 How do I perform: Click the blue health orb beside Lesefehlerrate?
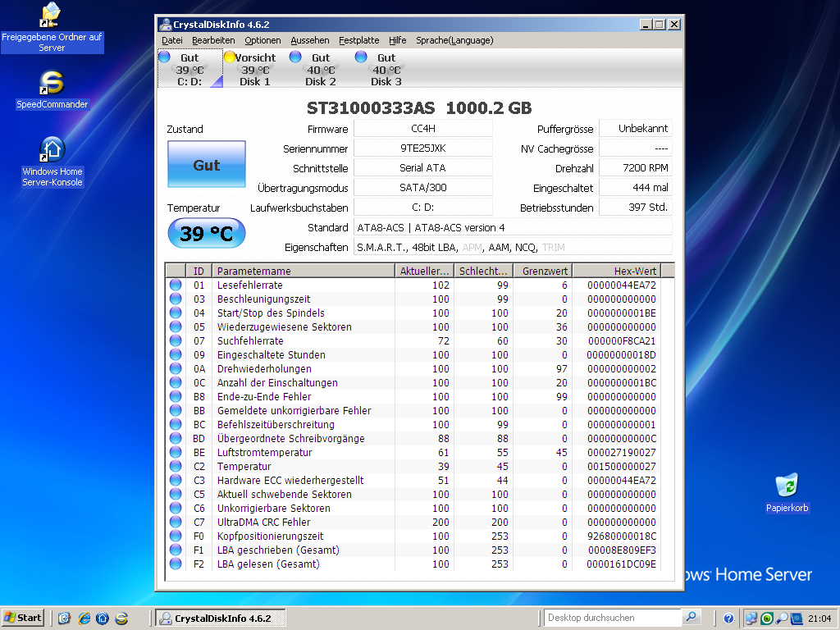[175, 285]
